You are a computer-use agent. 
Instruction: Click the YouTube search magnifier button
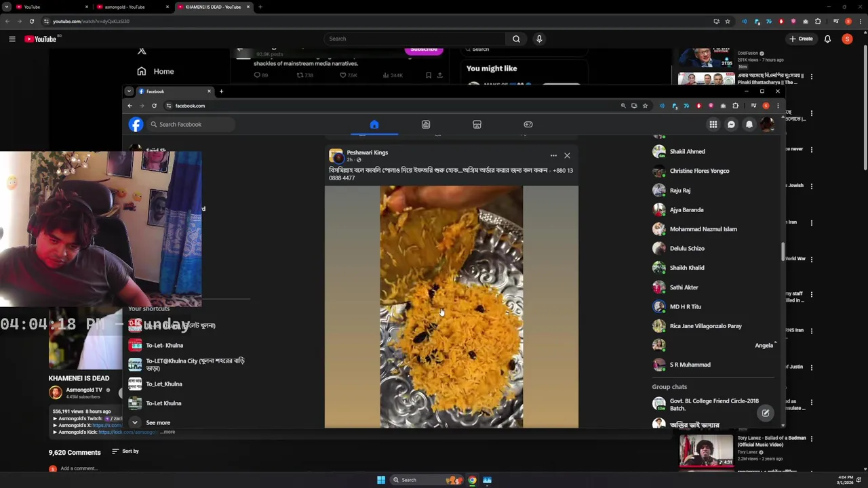coord(516,39)
